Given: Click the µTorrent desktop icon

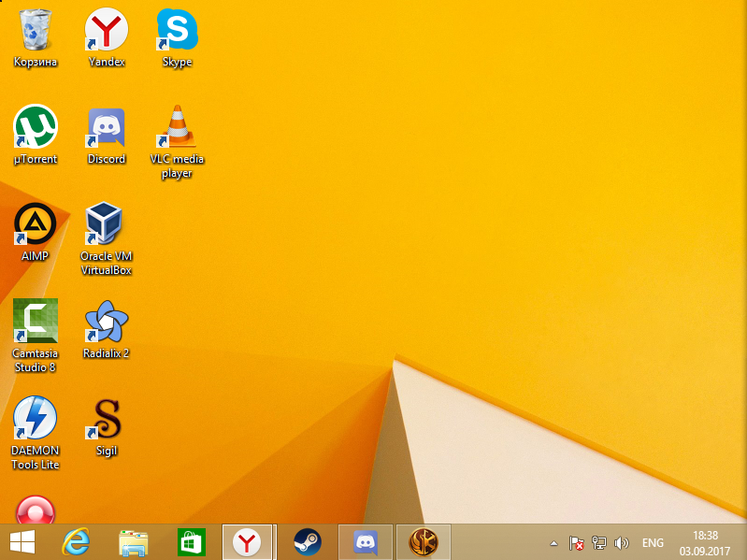Looking at the screenshot, I should [36, 127].
